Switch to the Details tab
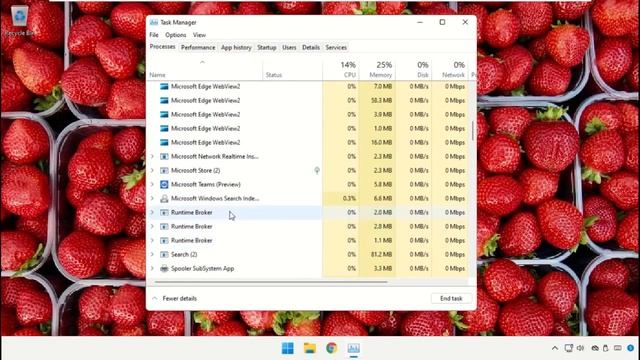Viewport: 640px width, 360px height. [311, 47]
